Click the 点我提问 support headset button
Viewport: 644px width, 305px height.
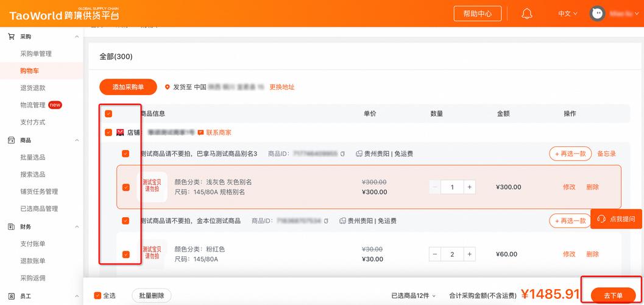click(616, 219)
